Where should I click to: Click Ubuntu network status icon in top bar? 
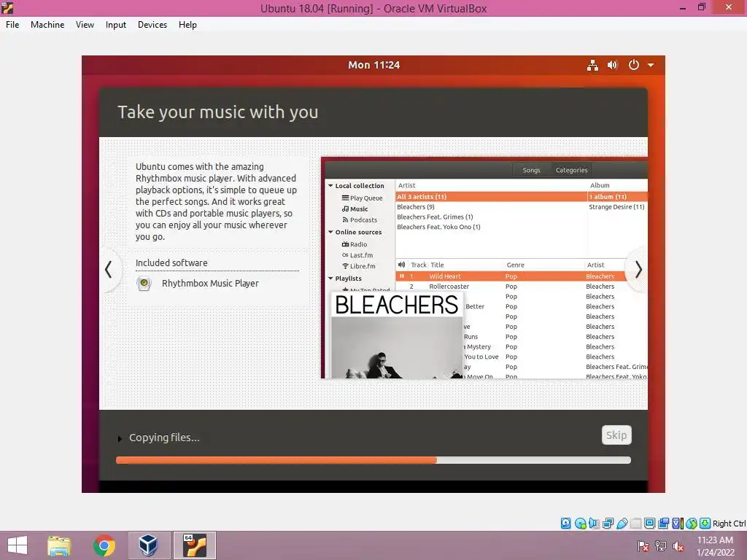pos(592,65)
